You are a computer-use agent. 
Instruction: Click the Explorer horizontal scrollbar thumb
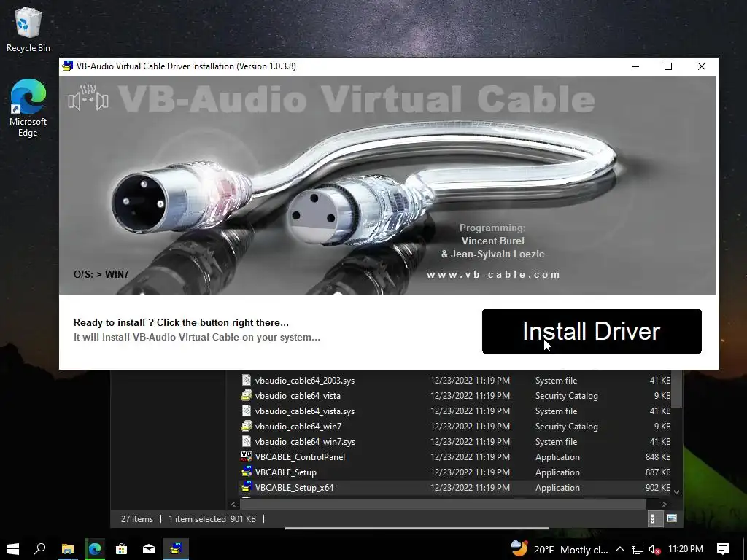point(443,504)
